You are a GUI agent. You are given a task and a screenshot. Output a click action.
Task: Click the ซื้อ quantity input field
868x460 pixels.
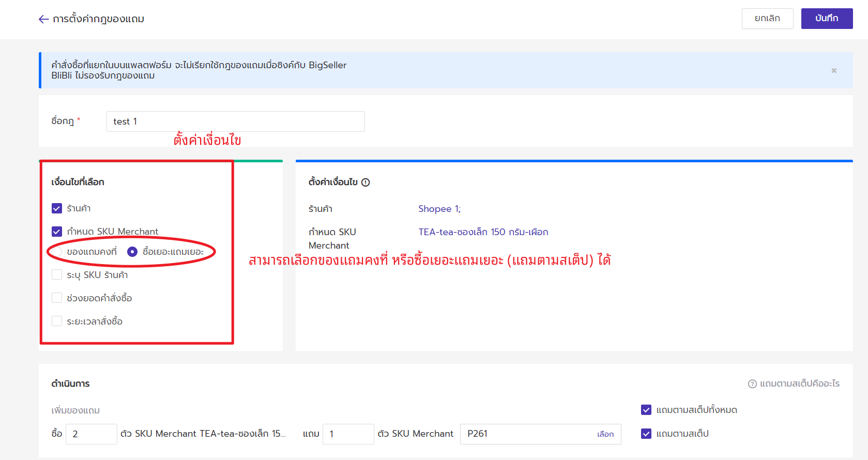click(x=91, y=434)
